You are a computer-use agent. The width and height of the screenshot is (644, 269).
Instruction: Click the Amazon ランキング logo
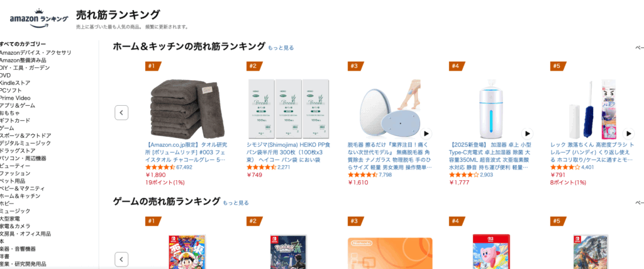pos(39,18)
